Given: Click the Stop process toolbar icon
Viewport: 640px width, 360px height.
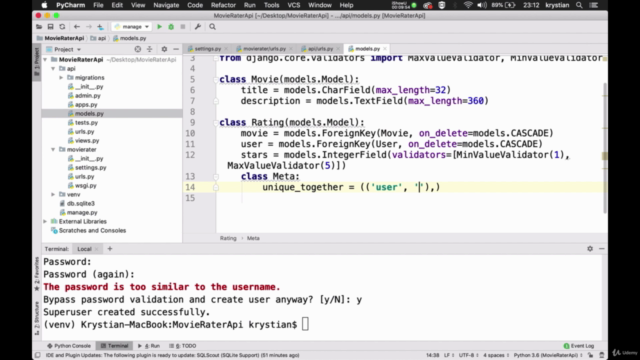Looking at the screenshot, I should click(183, 27).
